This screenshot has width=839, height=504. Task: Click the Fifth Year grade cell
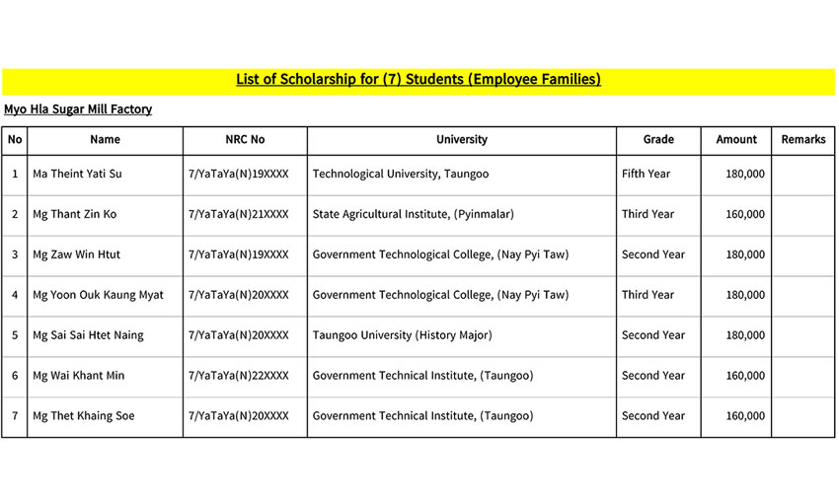[x=646, y=175]
